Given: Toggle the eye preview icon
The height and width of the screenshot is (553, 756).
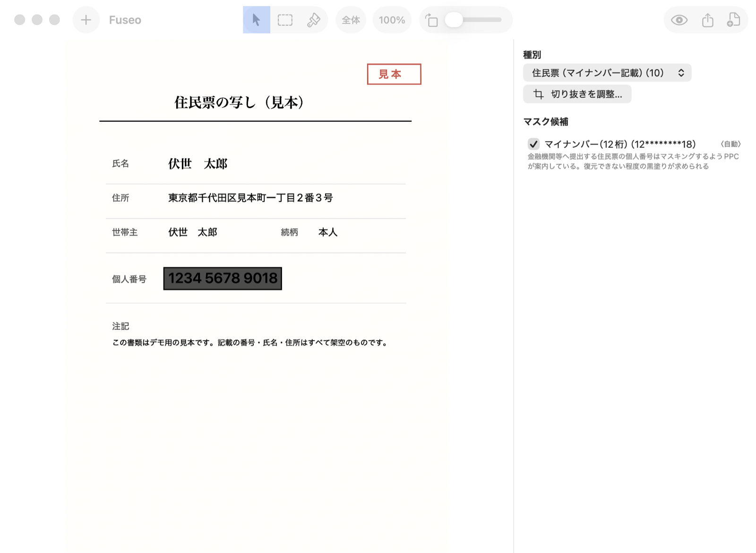Looking at the screenshot, I should pyautogui.click(x=679, y=20).
